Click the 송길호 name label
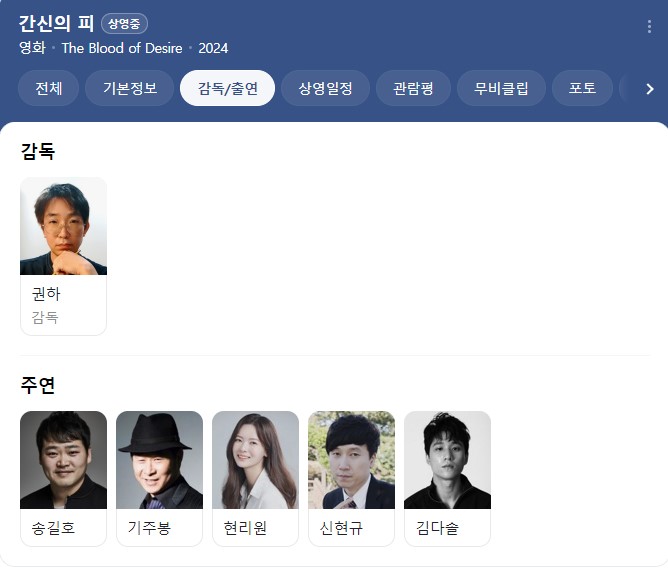This screenshot has height=568, width=668. (x=53, y=528)
